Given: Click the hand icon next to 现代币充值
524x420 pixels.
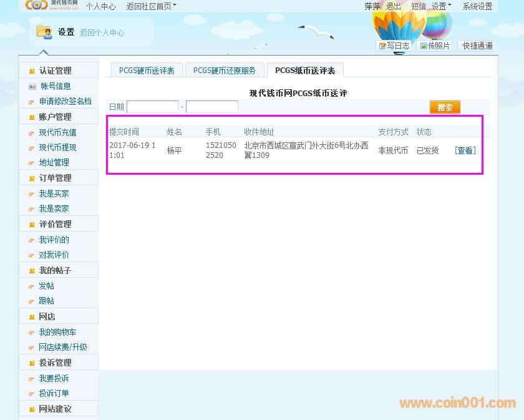Looking at the screenshot, I should tap(32, 132).
